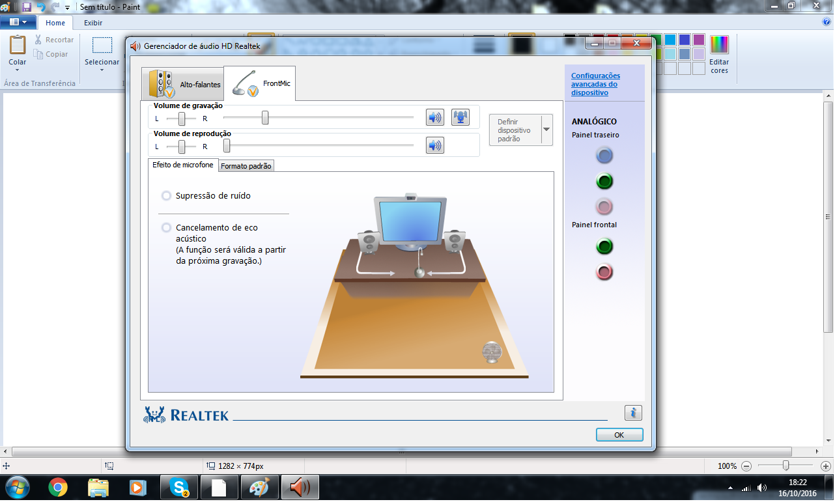Click the pink rear panel jack
835x504 pixels.
604,207
